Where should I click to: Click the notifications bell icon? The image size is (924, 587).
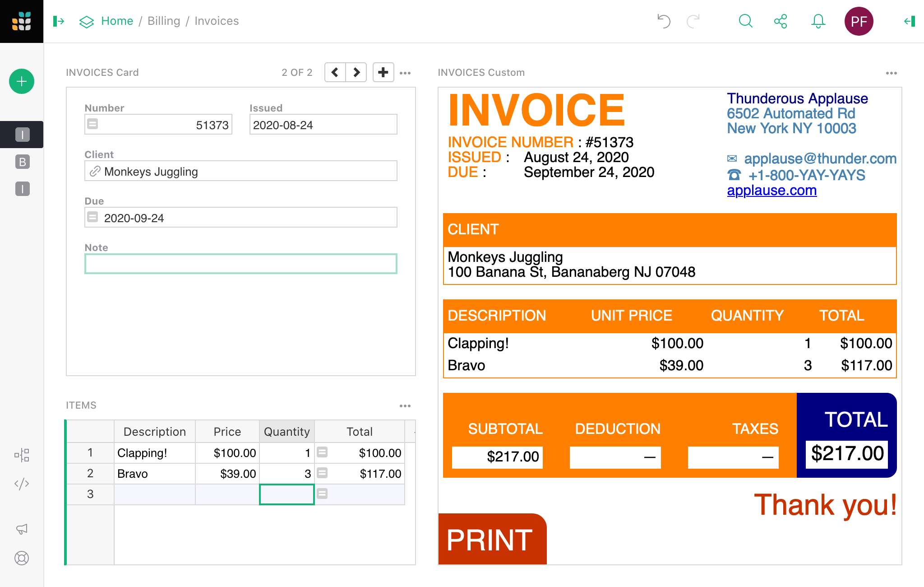pyautogui.click(x=818, y=21)
